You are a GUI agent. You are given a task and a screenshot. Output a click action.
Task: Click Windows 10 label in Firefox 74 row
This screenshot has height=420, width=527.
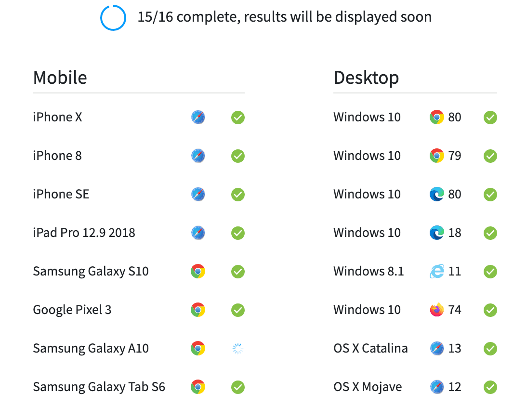(367, 310)
